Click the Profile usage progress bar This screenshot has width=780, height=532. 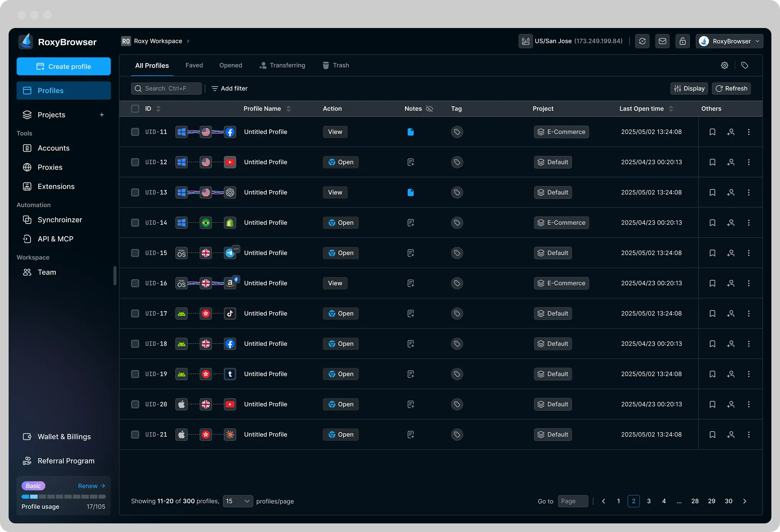[64, 497]
